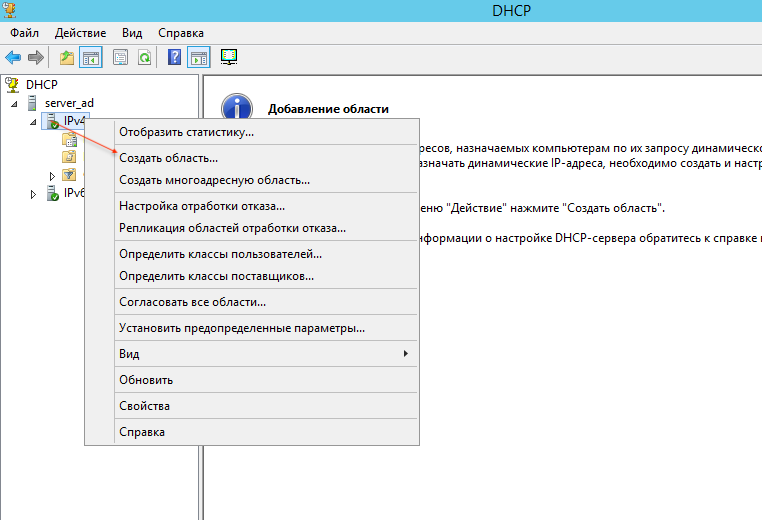This screenshot has height=520, width=762.
Task: Open the Вид submenu arrow
Action: (x=405, y=354)
